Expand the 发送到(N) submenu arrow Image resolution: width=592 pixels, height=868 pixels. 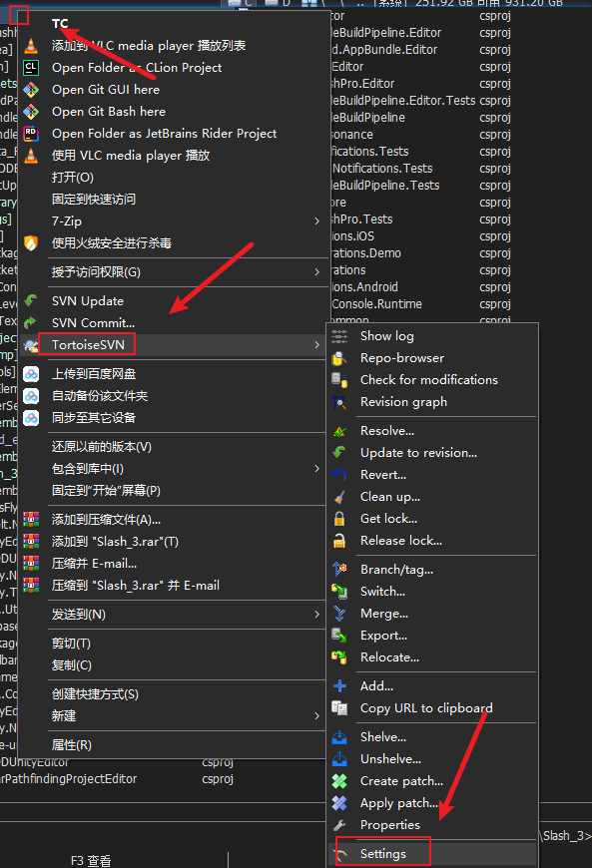pos(316,614)
